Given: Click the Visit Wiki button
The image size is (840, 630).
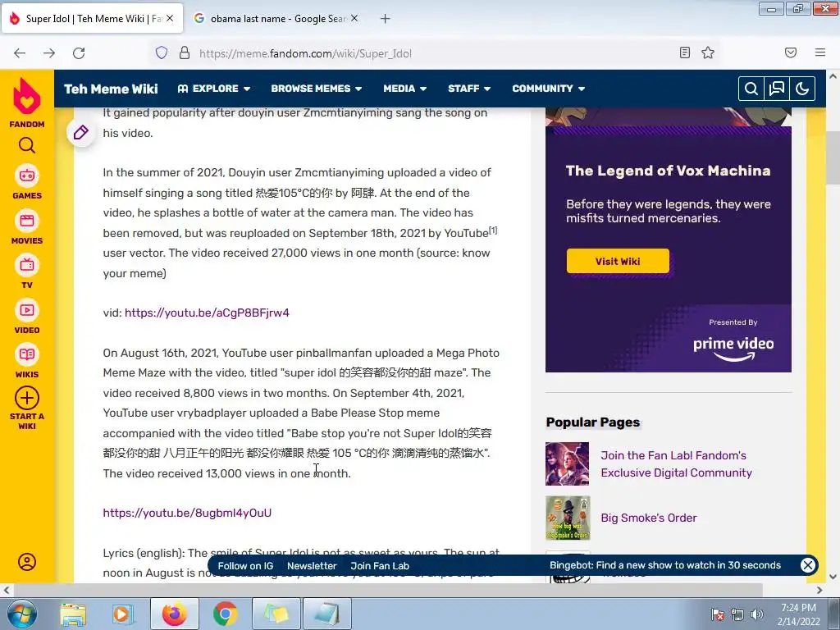Looking at the screenshot, I should coord(618,261).
